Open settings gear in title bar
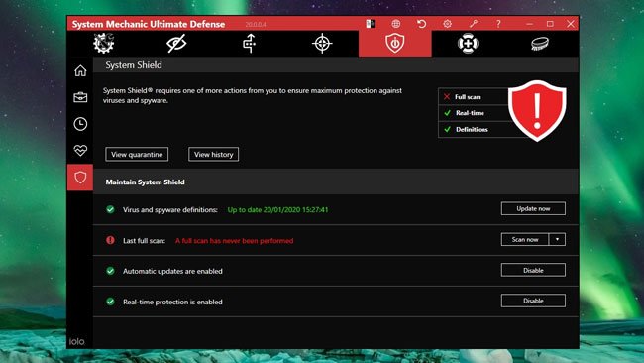The image size is (644, 363). pos(447,24)
